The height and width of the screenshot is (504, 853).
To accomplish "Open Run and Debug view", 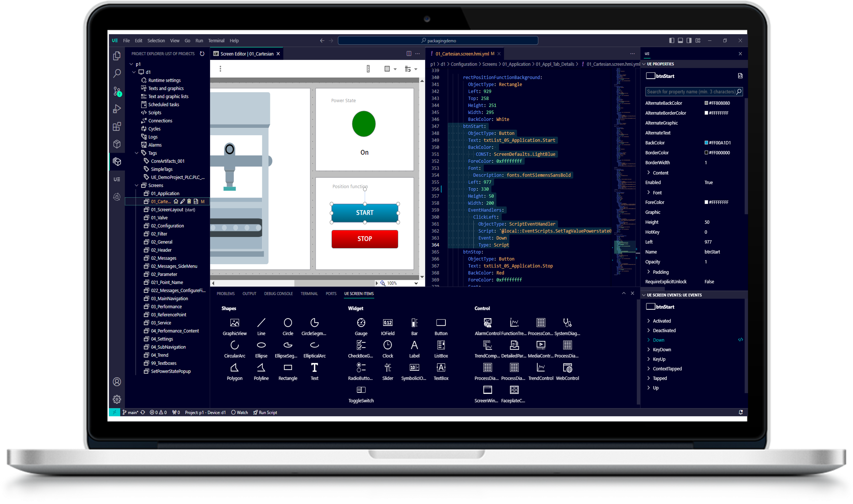I will coord(117,109).
